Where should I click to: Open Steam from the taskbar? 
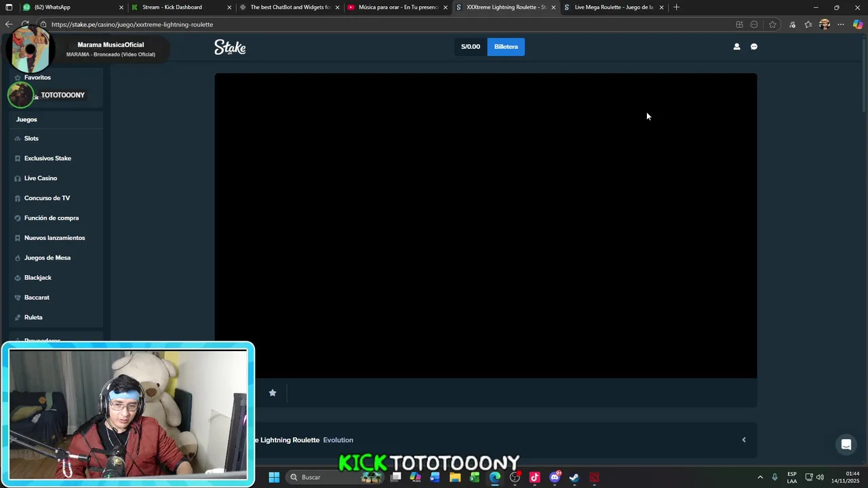click(x=574, y=477)
